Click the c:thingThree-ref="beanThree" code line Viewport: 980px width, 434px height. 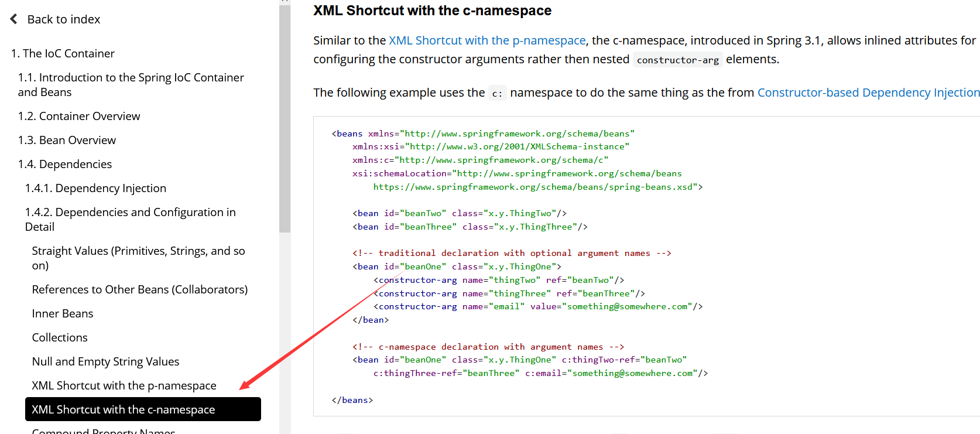coord(540,373)
